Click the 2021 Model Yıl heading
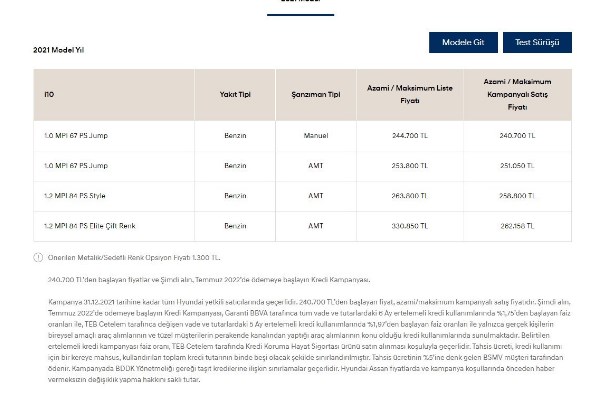The image size is (611, 399). click(x=58, y=50)
